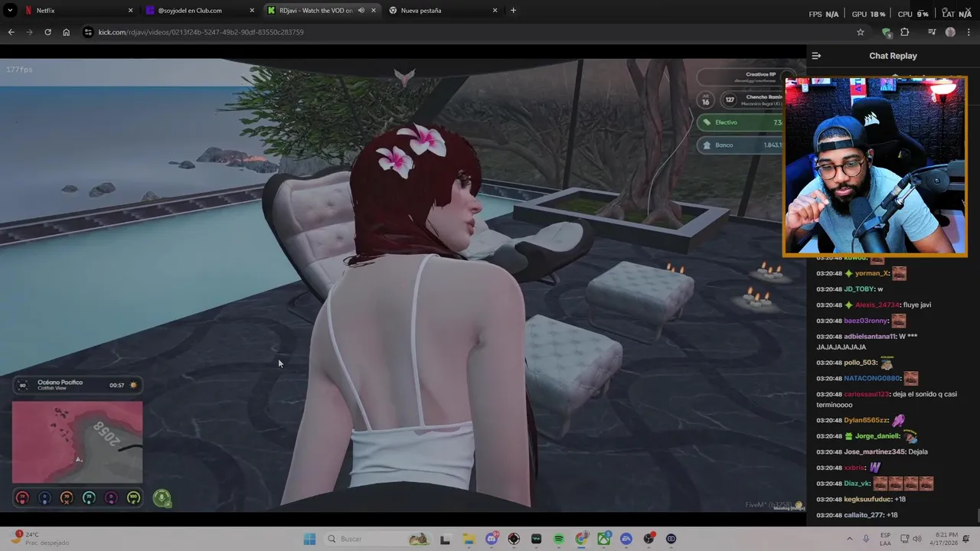
Task: Open user JD_TOBY in chat
Action: pyautogui.click(x=859, y=289)
